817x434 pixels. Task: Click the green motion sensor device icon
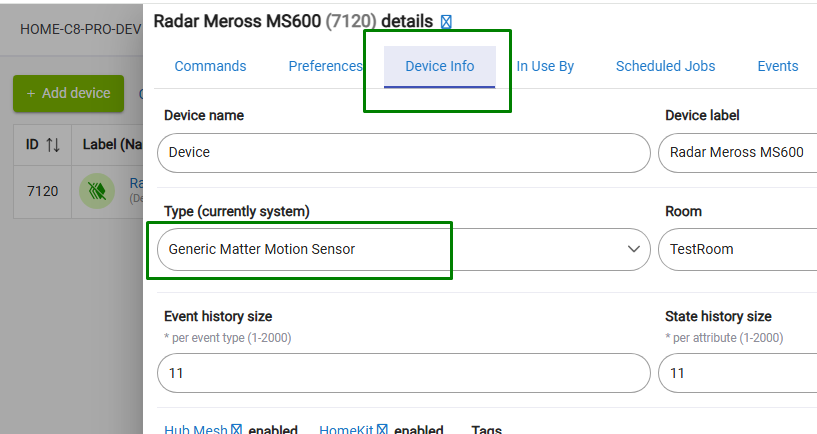pos(97,190)
